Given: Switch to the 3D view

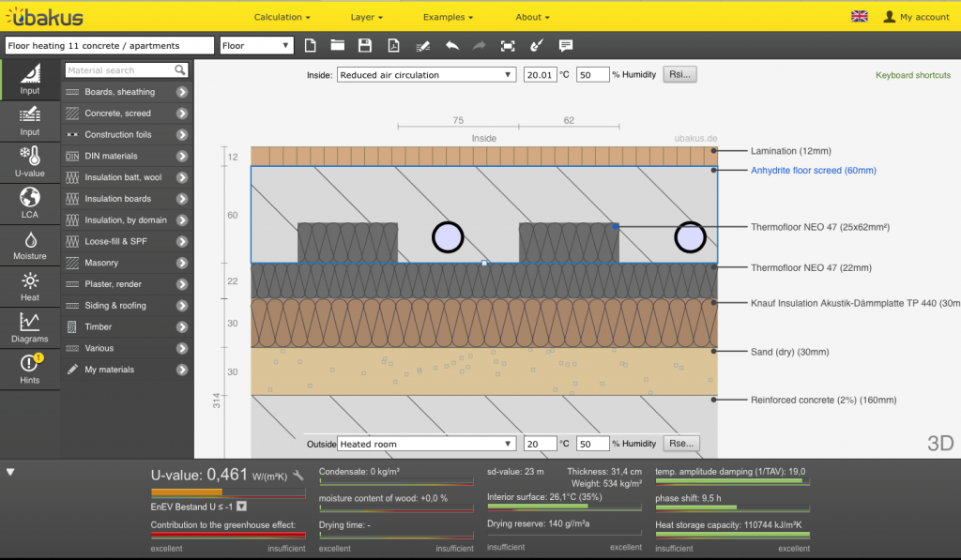Looking at the screenshot, I should pos(939,444).
